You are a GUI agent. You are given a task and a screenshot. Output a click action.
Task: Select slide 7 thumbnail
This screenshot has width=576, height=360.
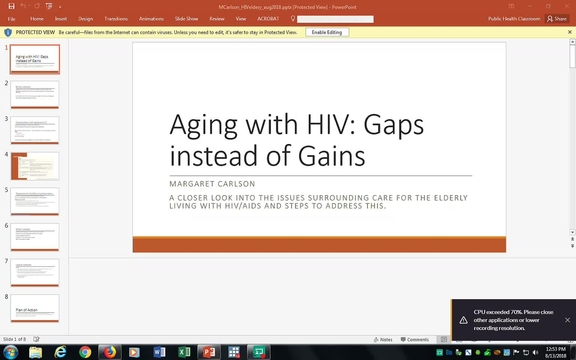(35, 273)
